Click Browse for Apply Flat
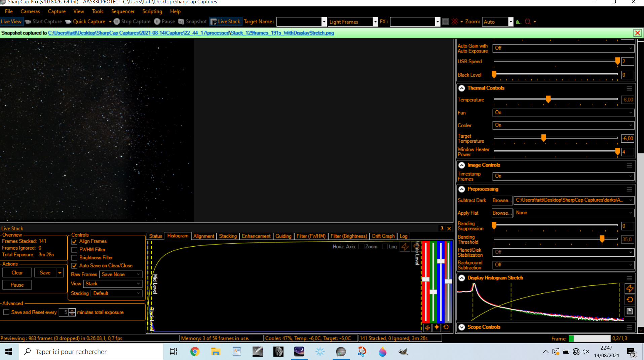The image size is (644, 360). tap(502, 213)
